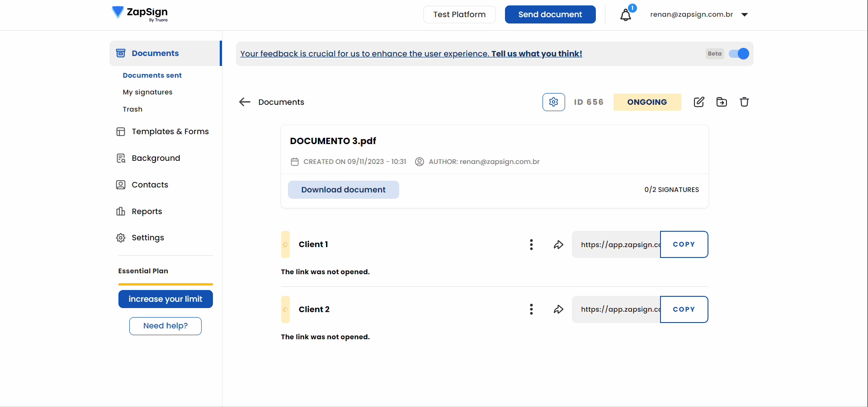The image size is (868, 407).
Task: Go back using the left arrow
Action: (245, 102)
